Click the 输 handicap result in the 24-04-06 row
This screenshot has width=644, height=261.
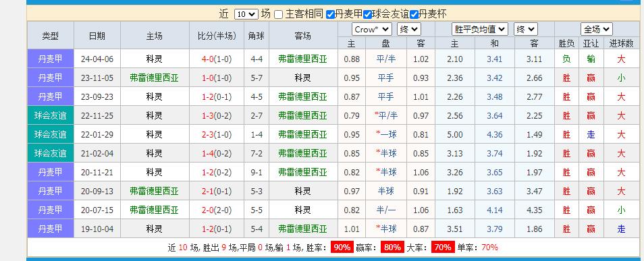(591, 59)
